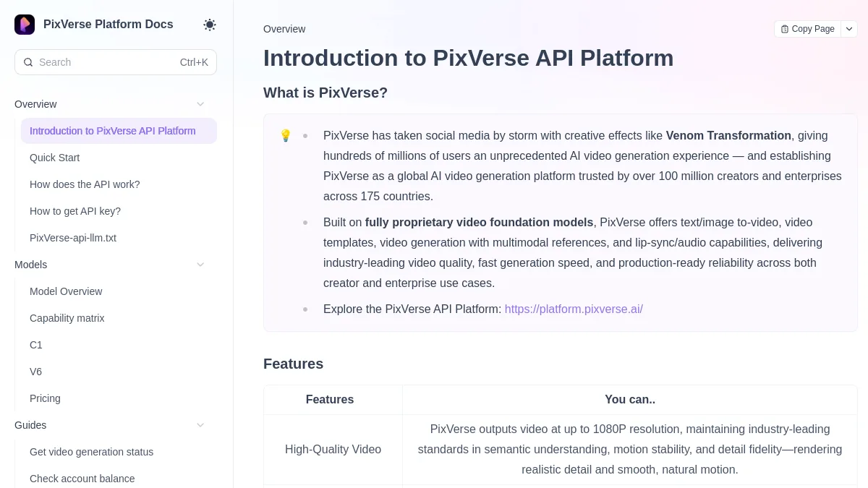Open How does the API work?
868x488 pixels.
pyautogui.click(x=119, y=184)
